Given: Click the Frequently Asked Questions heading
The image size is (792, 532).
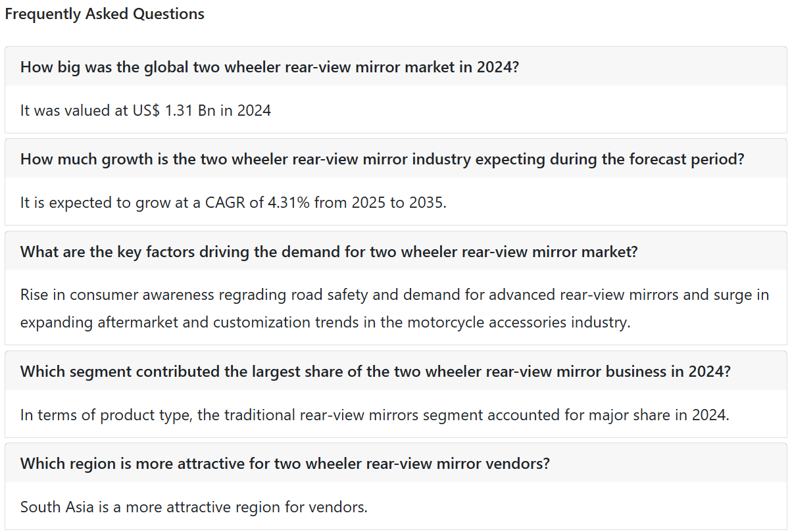Looking at the screenshot, I should point(105,14).
